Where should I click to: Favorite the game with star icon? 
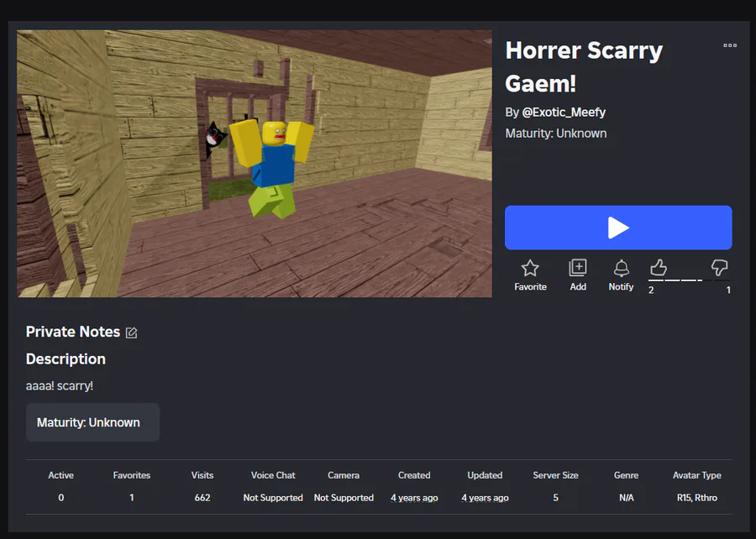click(530, 268)
